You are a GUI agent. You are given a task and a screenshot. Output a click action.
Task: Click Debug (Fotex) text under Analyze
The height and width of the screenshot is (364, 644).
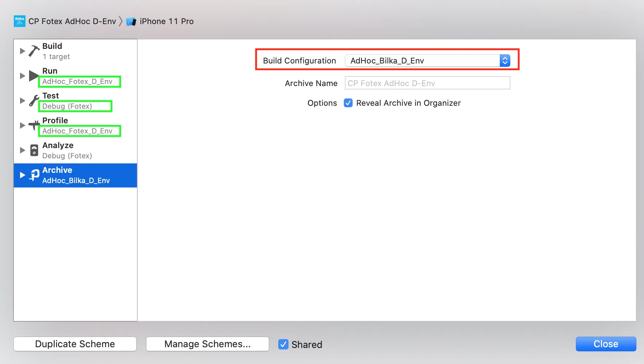click(67, 156)
